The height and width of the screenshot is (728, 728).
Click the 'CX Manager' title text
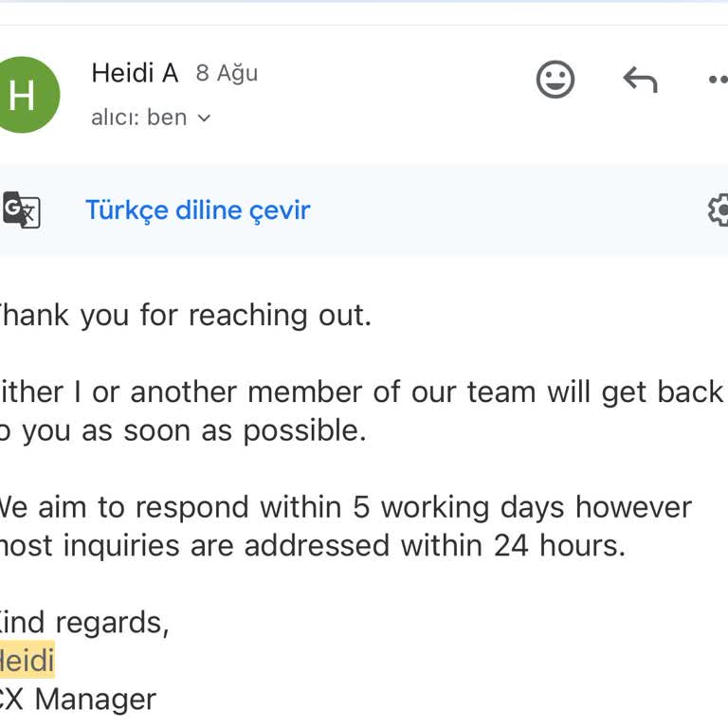tap(78, 700)
